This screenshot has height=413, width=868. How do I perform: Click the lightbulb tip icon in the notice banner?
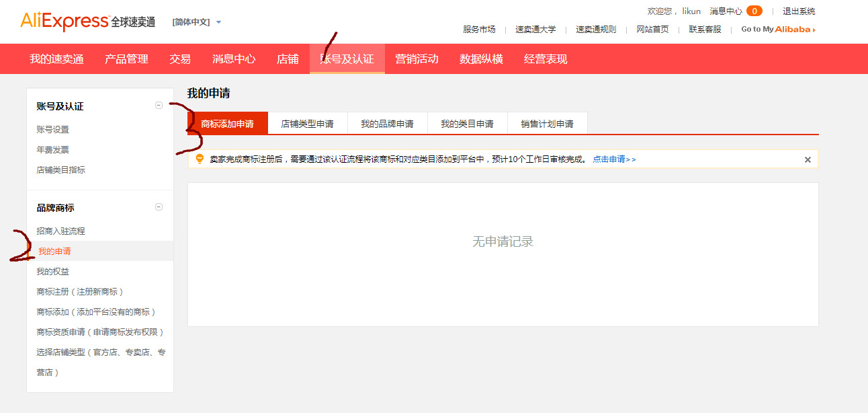click(200, 159)
